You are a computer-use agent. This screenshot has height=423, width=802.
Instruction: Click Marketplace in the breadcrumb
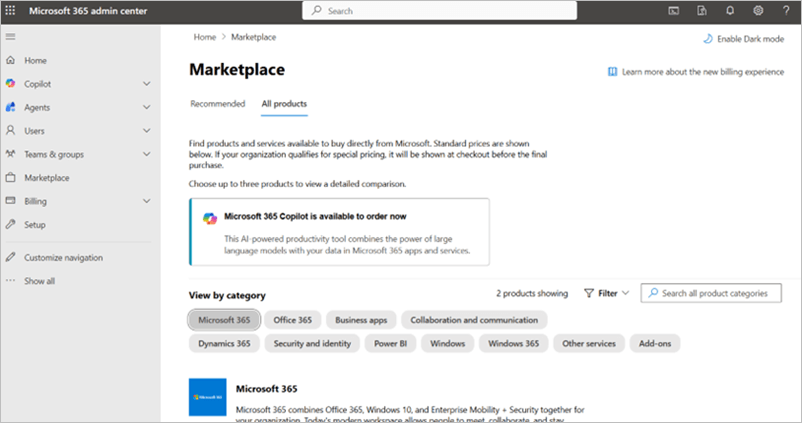254,37
